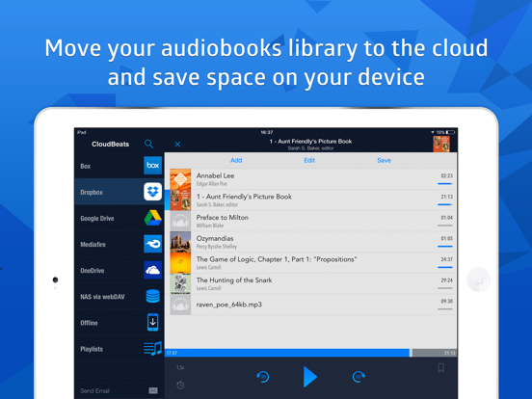Open the now-playing album cover thumbnail
The height and width of the screenshot is (399, 532).
pyautogui.click(x=441, y=144)
